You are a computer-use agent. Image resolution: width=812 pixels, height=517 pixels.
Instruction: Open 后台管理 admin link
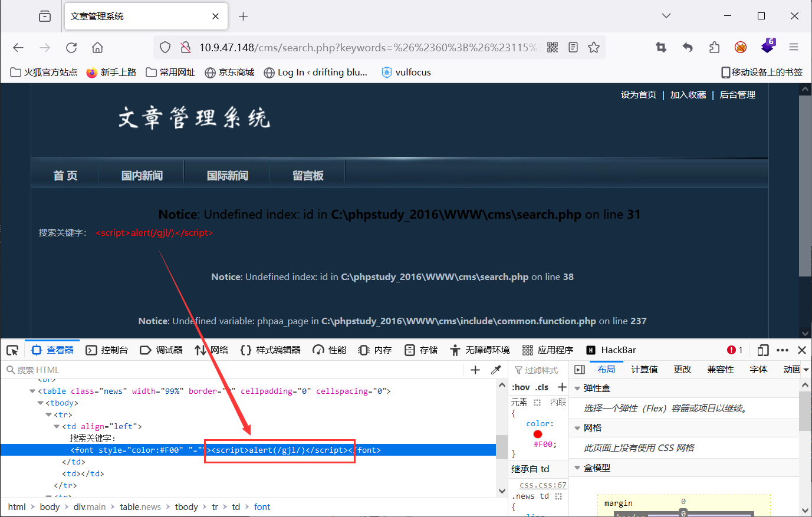pos(738,95)
